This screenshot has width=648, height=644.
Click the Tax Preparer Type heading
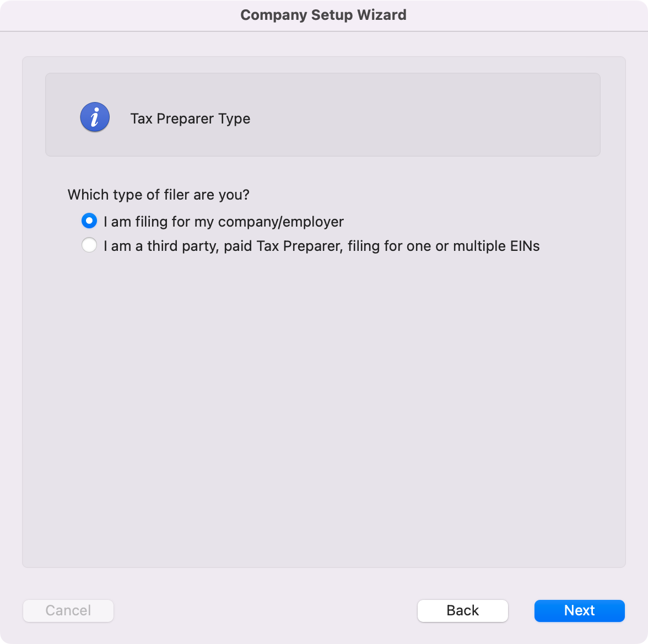190,119
